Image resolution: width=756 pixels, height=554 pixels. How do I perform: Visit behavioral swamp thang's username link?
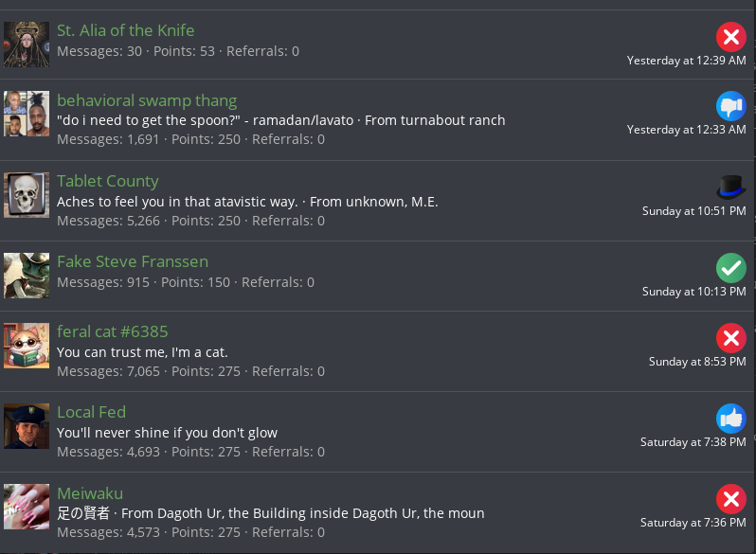click(147, 100)
